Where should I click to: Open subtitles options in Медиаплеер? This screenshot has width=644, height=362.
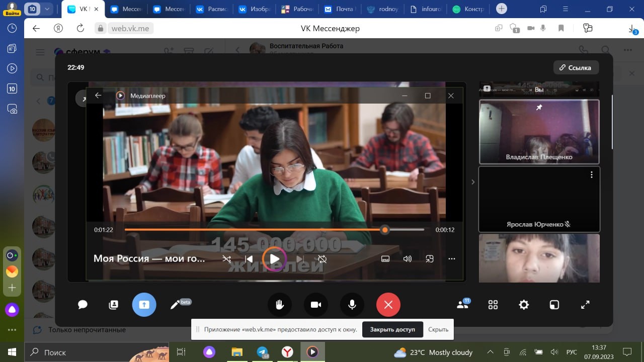pos(385,259)
